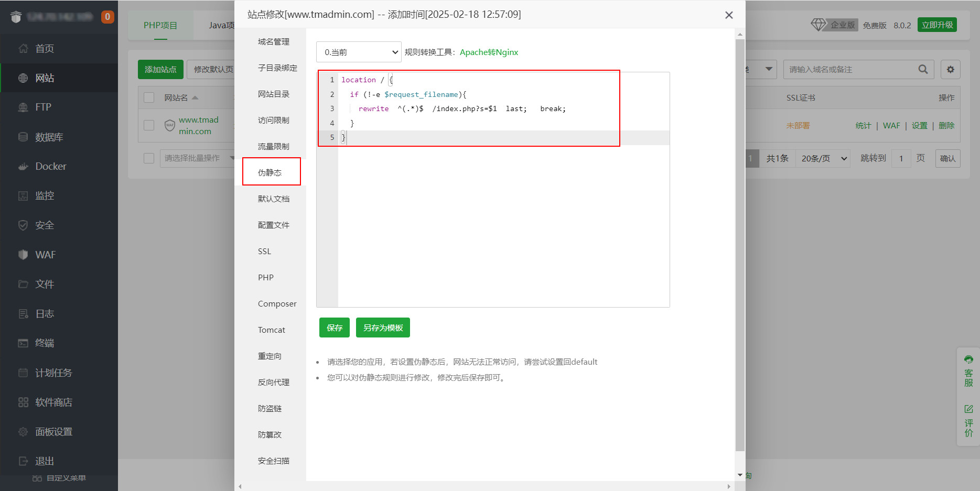The height and width of the screenshot is (491, 980).
Task: Select the 配置文件 menu item
Action: click(273, 225)
